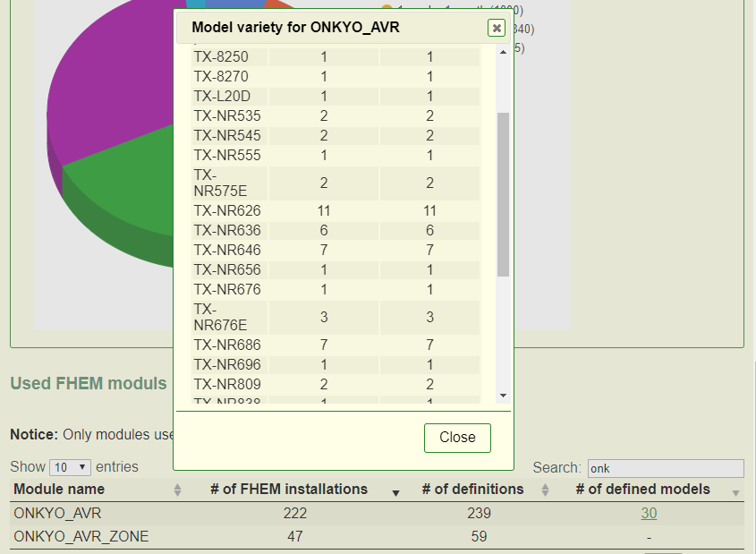Open the 30 defined models link for ONKYO_AVR

point(649,513)
